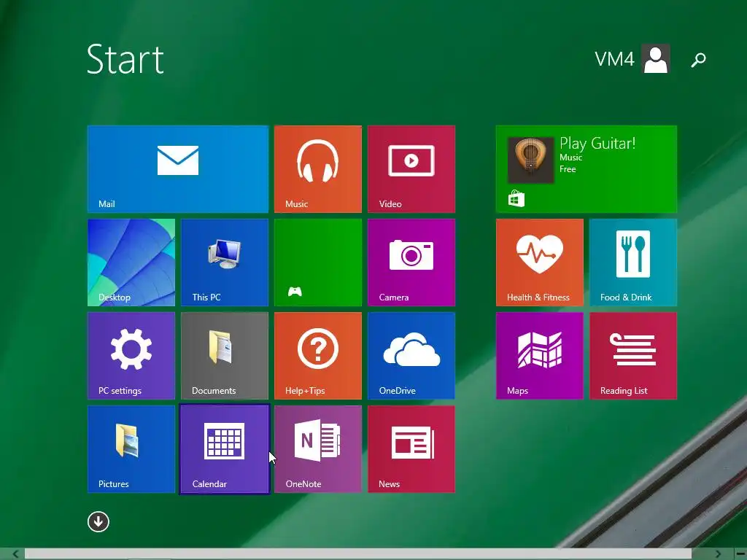Viewport: 747px width, 560px height.
Task: Open the News tile
Action: (411, 449)
